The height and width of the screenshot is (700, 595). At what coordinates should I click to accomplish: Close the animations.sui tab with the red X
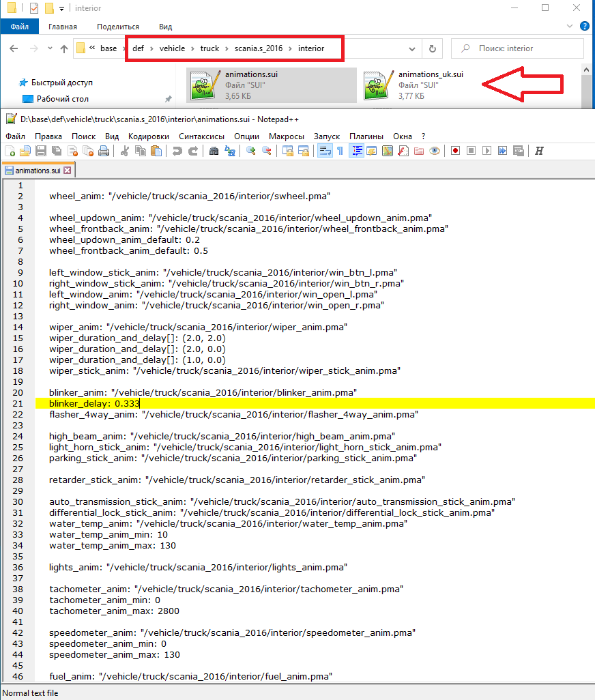point(68,170)
